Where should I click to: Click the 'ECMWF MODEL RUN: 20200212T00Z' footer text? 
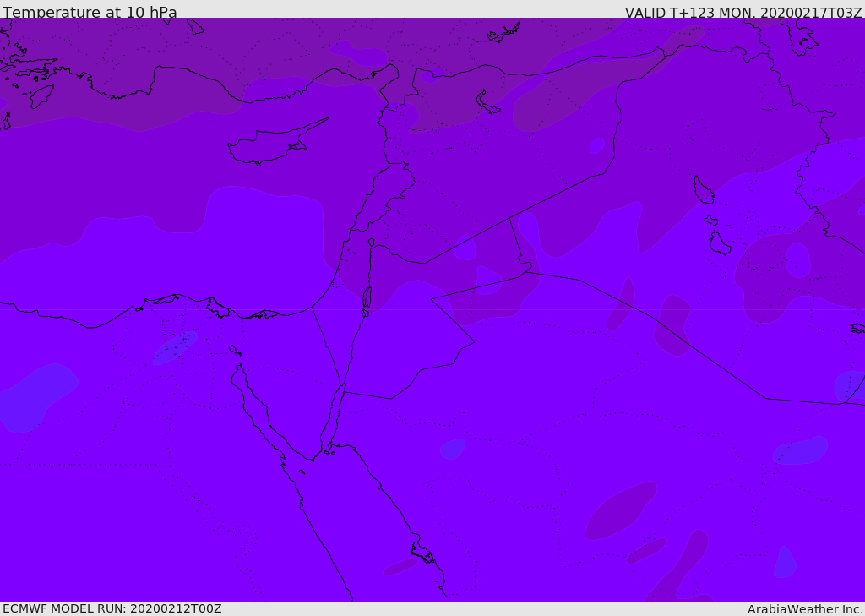click(112, 608)
